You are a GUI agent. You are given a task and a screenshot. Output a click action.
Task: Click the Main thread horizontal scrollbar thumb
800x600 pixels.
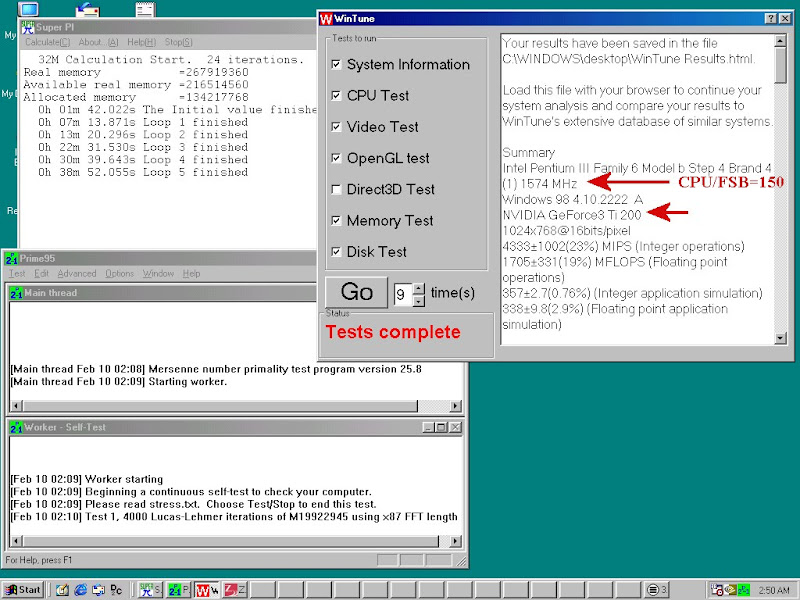[x=220, y=406]
